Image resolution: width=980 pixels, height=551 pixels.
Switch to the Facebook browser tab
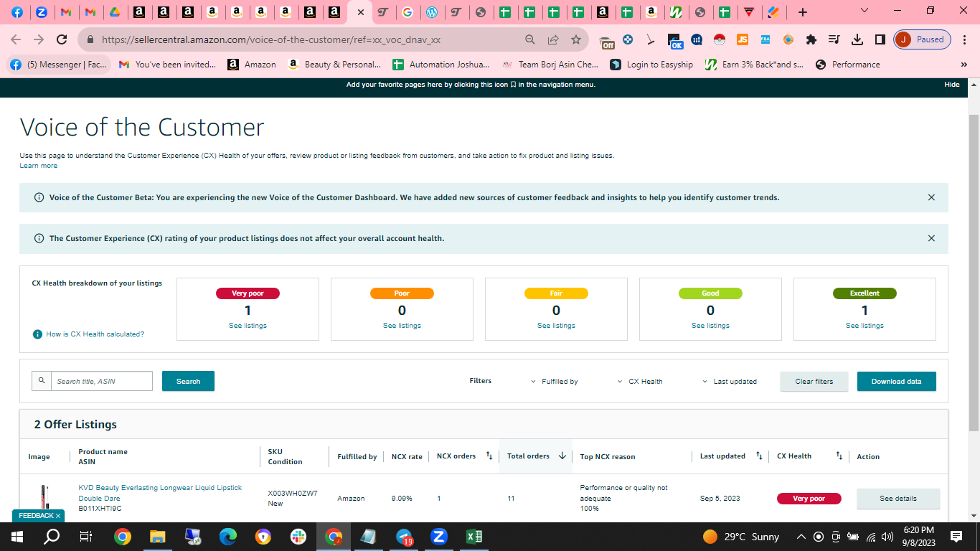(x=17, y=12)
